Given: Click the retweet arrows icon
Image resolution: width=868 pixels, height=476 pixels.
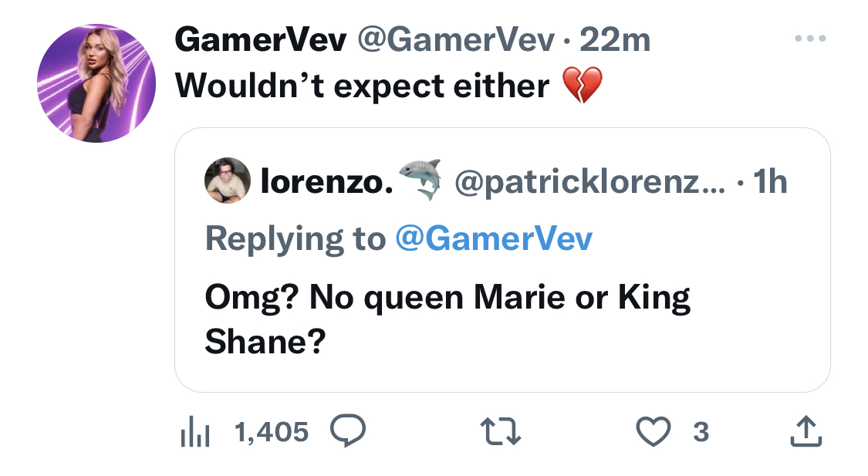Looking at the screenshot, I should pos(501,432).
